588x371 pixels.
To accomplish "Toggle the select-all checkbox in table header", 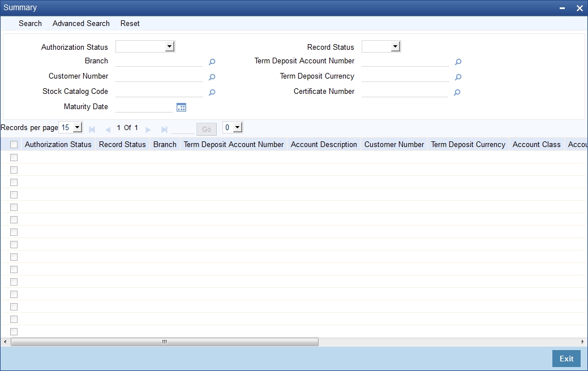I will tap(14, 145).
